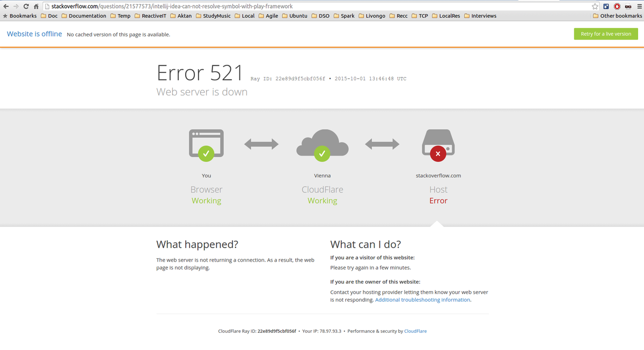Reload the page with the refresh icon
Viewport: 644px width, 350px height.
pos(26,6)
